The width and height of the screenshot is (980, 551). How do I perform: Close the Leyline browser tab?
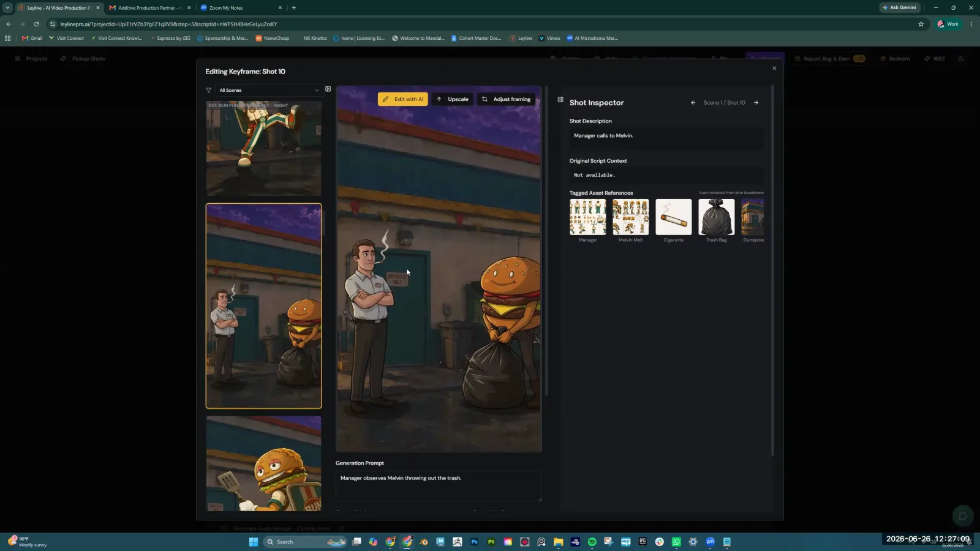(97, 8)
